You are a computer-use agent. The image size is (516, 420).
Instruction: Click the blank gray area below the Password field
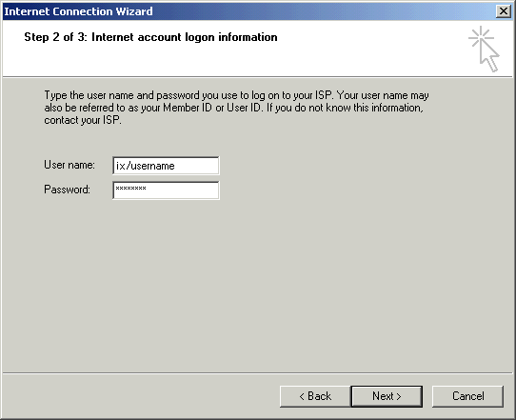tap(257, 280)
